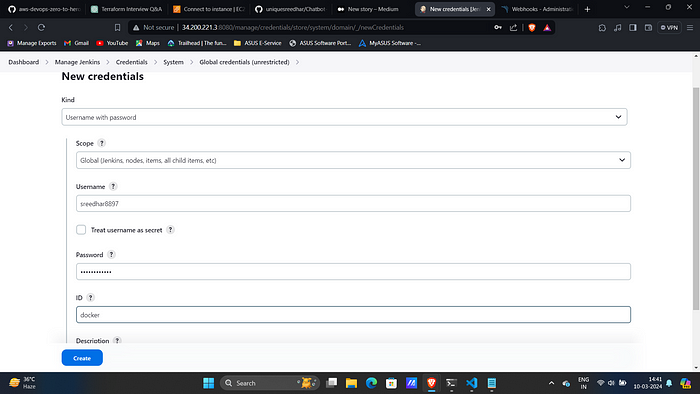The image size is (700, 394).
Task: Open help icon next to Password
Action: pyautogui.click(x=111, y=254)
